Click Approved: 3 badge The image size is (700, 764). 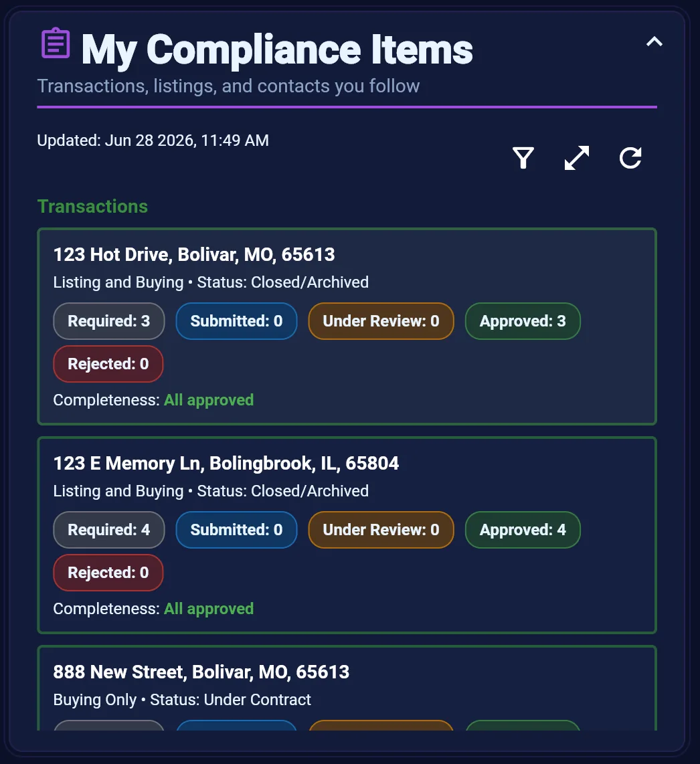(523, 321)
